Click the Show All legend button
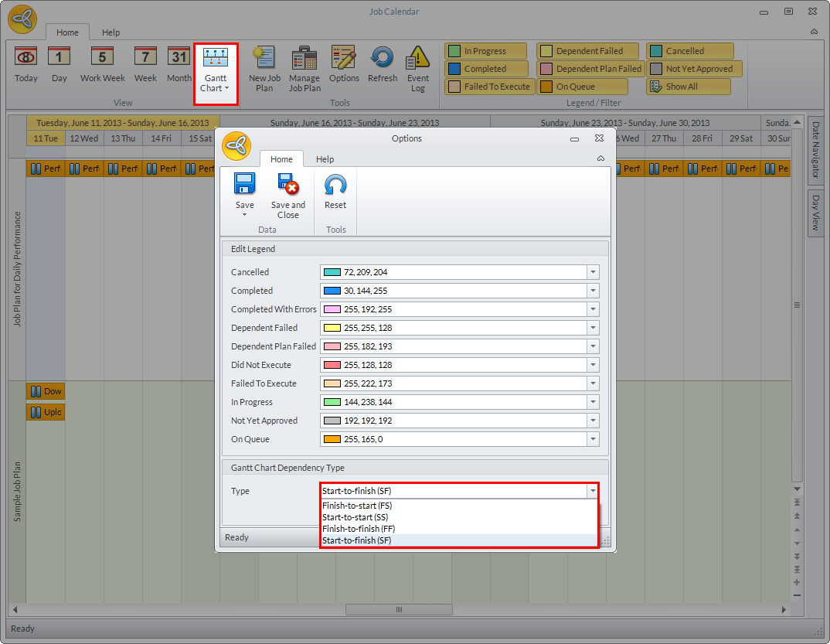 tap(688, 87)
